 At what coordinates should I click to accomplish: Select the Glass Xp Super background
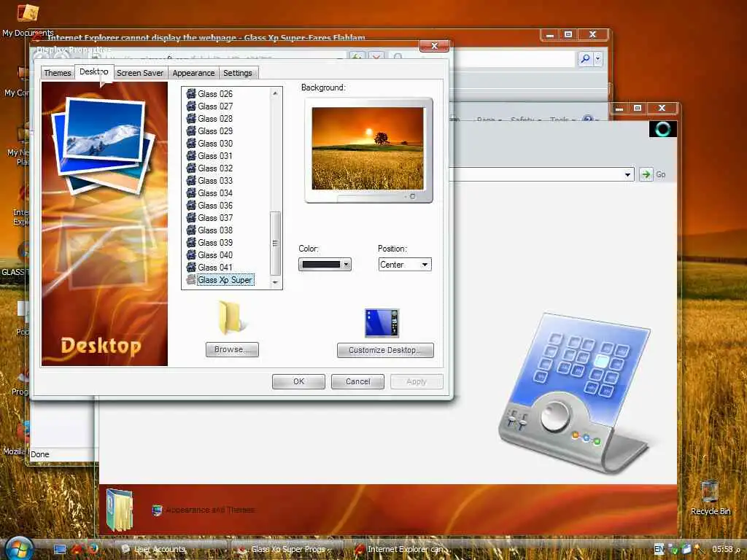(225, 280)
